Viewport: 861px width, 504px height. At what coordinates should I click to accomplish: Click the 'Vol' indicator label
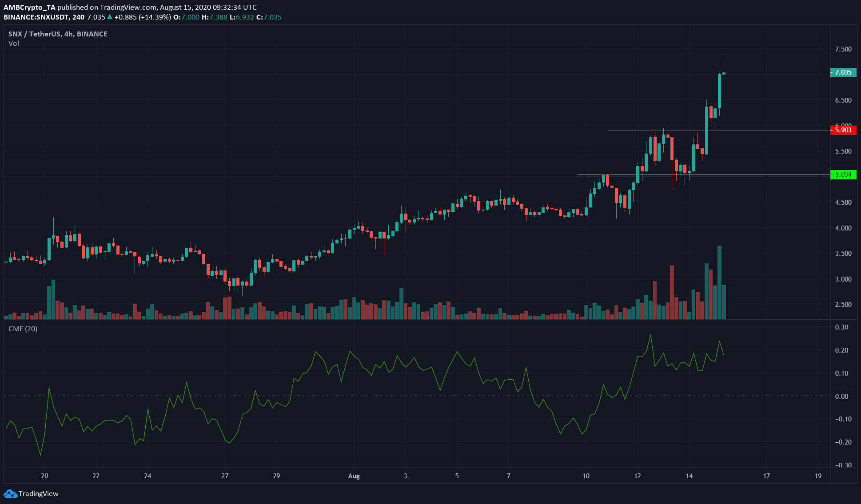[x=14, y=43]
